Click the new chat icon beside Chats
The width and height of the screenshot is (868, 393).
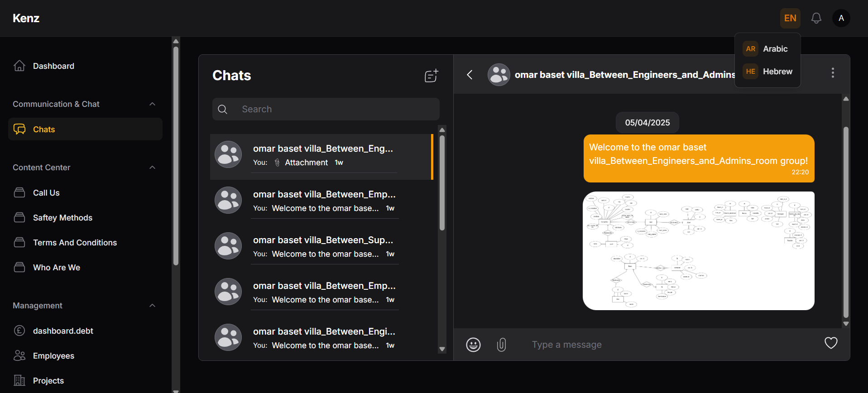(431, 75)
